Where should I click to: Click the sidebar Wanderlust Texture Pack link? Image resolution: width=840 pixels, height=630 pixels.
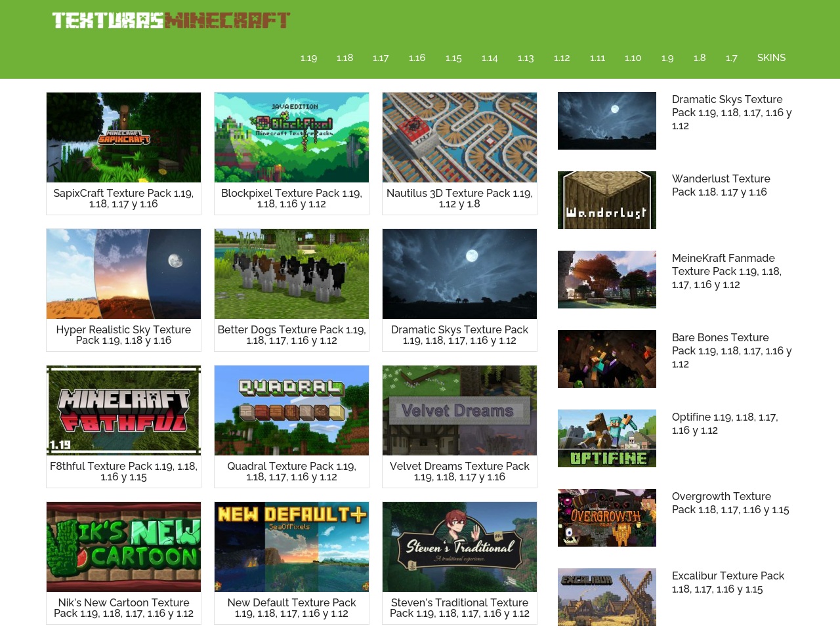point(721,185)
